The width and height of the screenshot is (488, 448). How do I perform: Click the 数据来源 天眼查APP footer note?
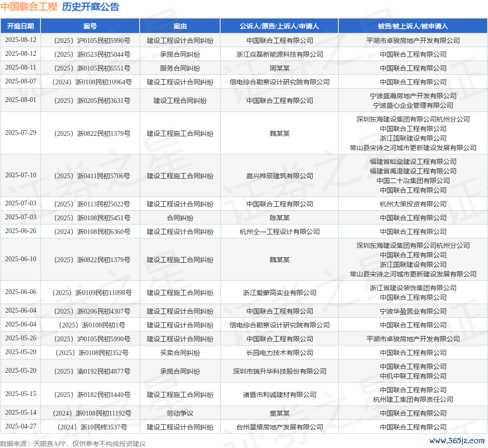(x=72, y=444)
